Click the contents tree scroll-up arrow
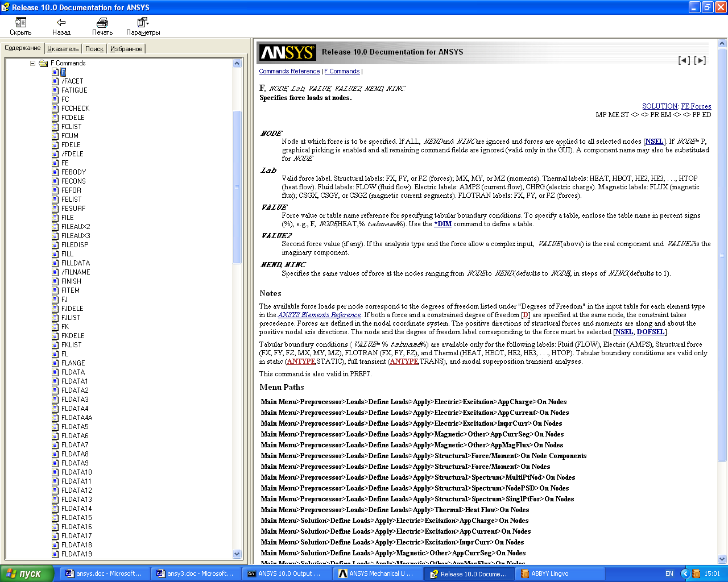Image resolution: width=728 pixels, height=582 pixels. click(237, 64)
